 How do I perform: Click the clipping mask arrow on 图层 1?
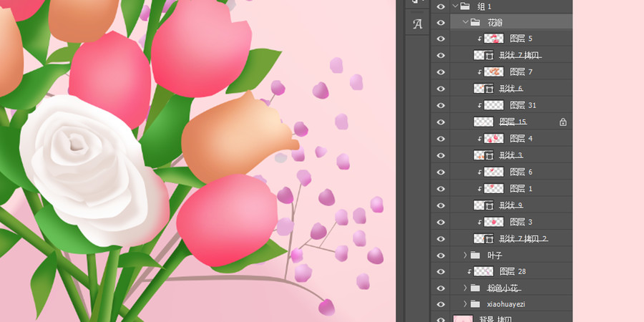pos(479,189)
